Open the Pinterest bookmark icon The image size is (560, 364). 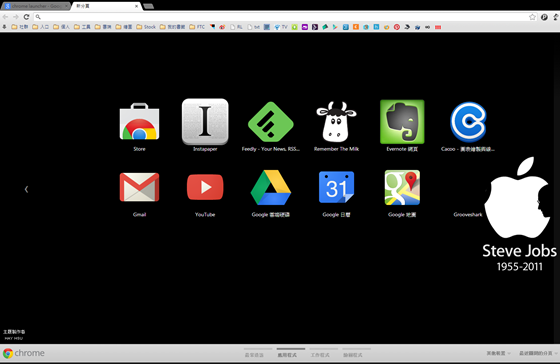(397, 27)
